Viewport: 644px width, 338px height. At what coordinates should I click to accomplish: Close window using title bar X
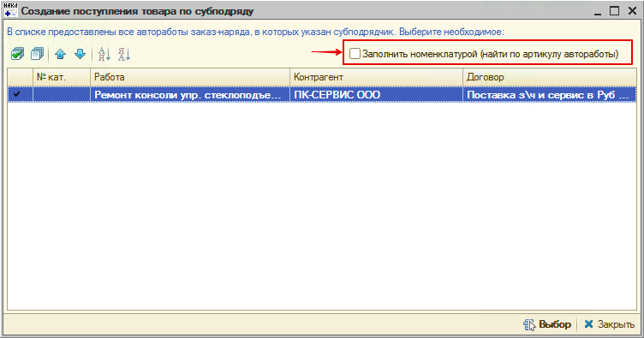(633, 11)
